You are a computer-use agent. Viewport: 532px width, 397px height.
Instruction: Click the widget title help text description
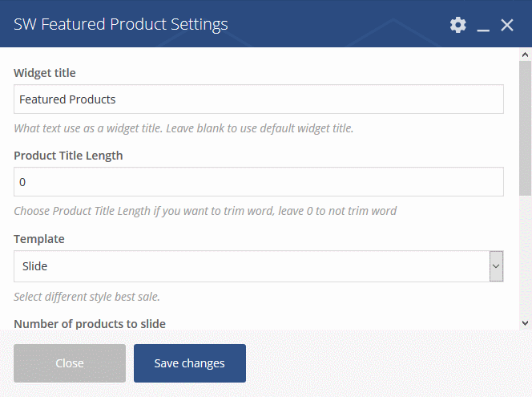coord(183,128)
